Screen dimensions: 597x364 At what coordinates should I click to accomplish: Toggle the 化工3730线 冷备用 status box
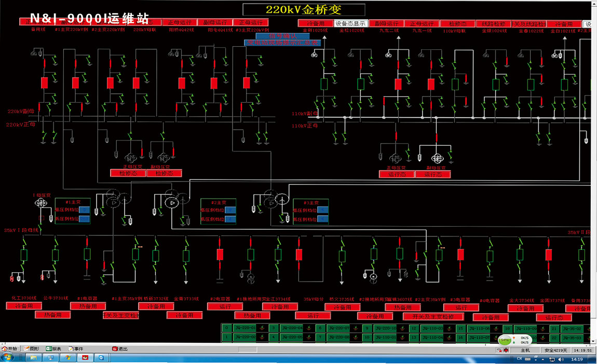23,306
